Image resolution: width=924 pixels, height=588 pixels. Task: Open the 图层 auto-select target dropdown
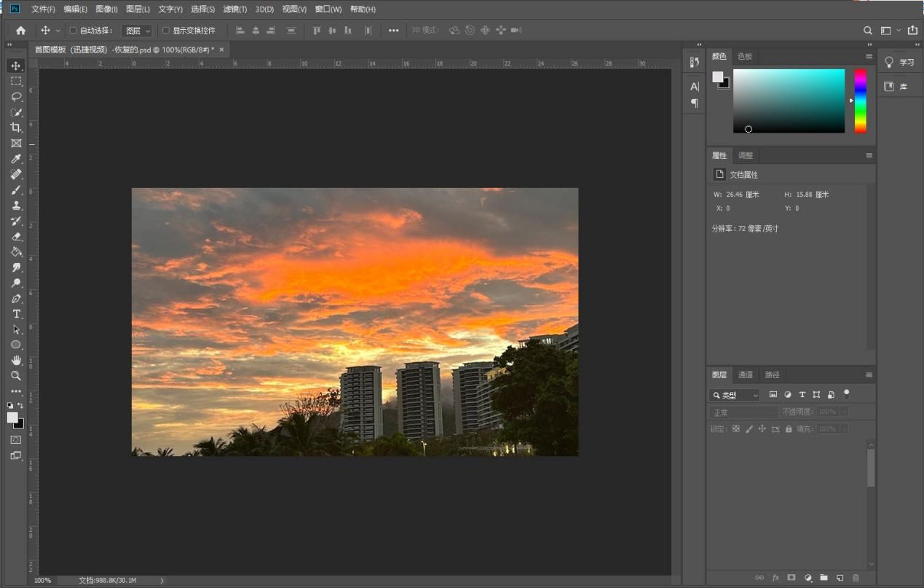point(137,31)
